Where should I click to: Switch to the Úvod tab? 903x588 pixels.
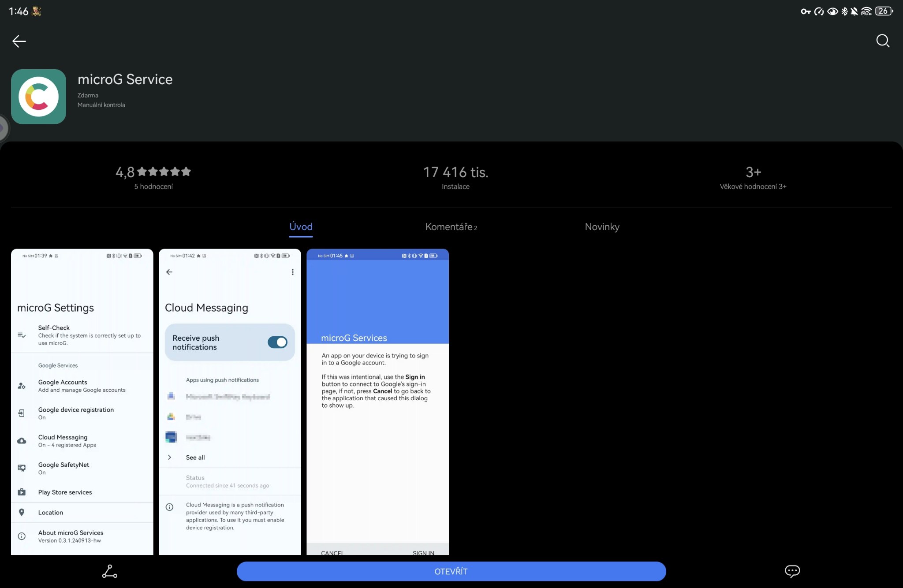301,227
